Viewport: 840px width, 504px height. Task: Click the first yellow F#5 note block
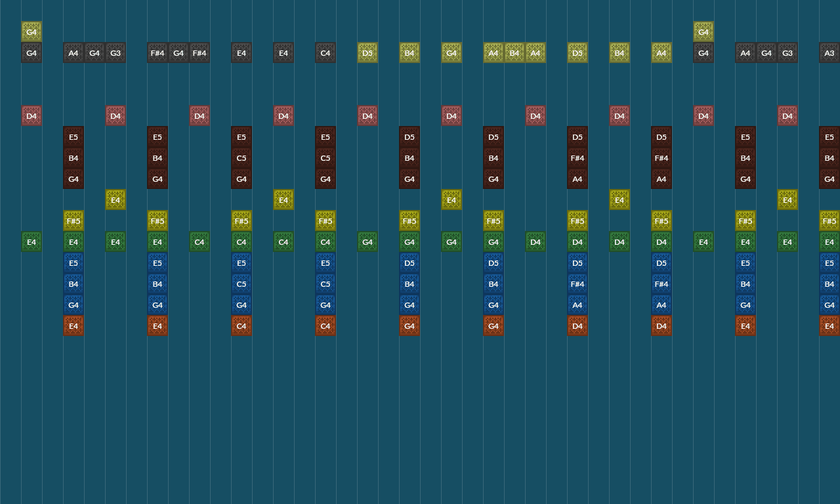(73, 220)
